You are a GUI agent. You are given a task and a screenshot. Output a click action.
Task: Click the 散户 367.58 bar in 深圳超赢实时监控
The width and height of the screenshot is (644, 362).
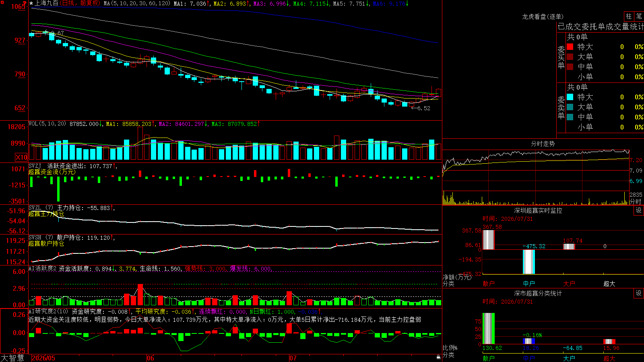pos(488,239)
